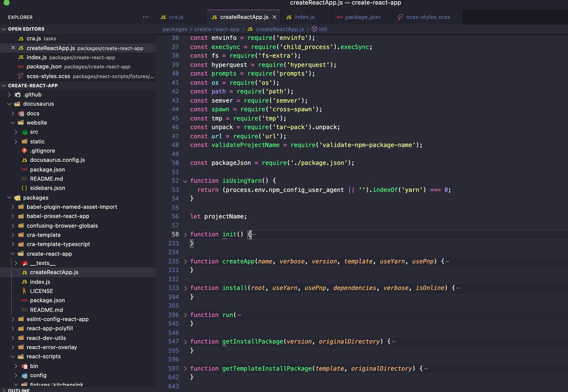
Task: Unfold the init function at line 58
Action: (x=186, y=235)
